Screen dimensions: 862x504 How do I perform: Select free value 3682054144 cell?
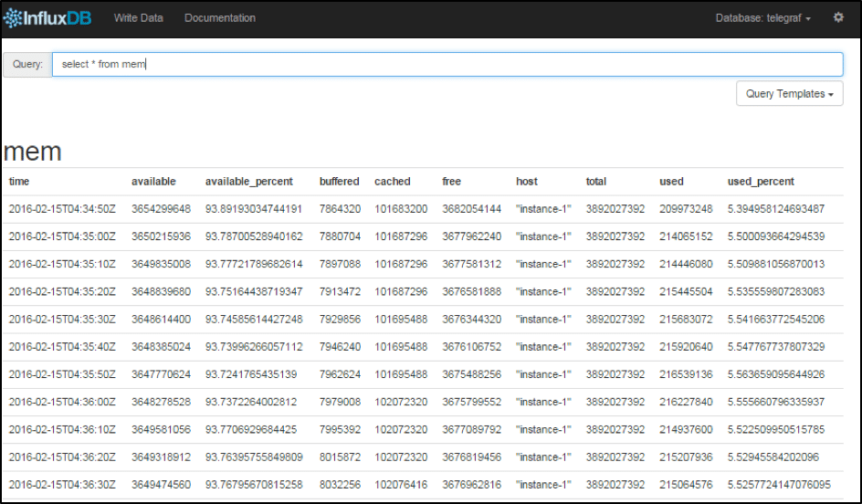coord(472,209)
